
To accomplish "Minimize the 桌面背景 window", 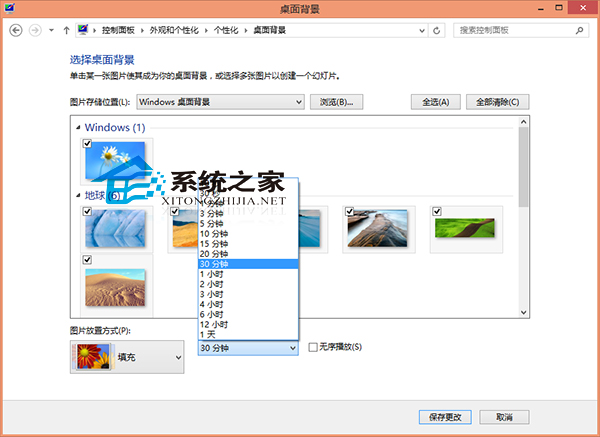I will [x=541, y=8].
